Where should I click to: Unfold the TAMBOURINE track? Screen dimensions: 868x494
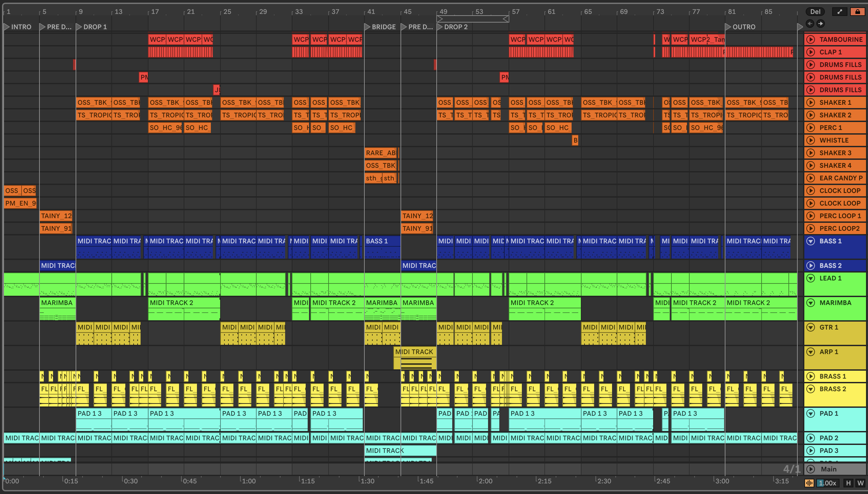(811, 39)
